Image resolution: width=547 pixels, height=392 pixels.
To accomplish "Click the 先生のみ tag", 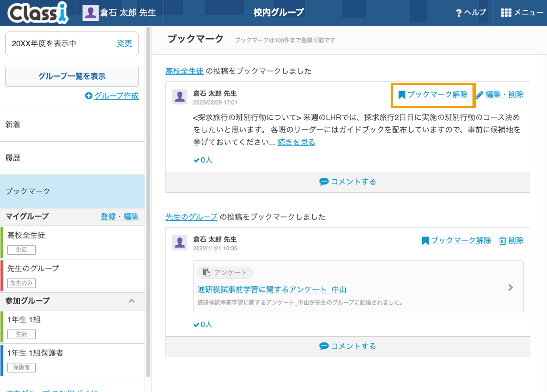I will tap(22, 283).
